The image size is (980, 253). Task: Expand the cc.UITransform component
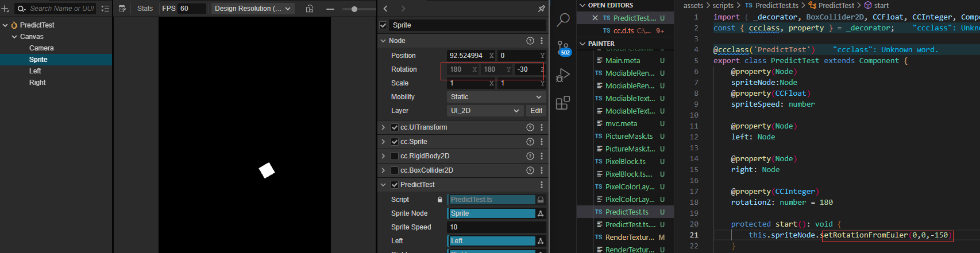(x=383, y=127)
